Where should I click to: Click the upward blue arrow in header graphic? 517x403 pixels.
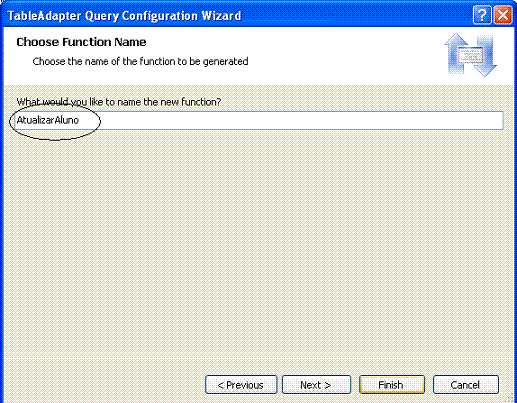click(456, 53)
